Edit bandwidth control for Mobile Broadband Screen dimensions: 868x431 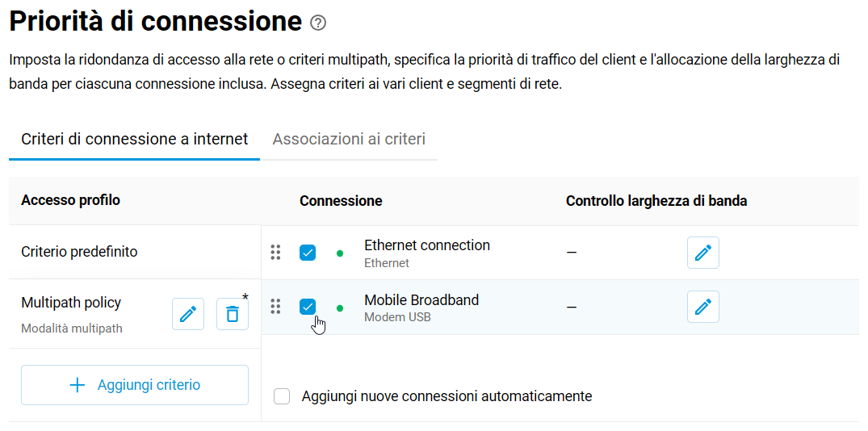point(703,307)
